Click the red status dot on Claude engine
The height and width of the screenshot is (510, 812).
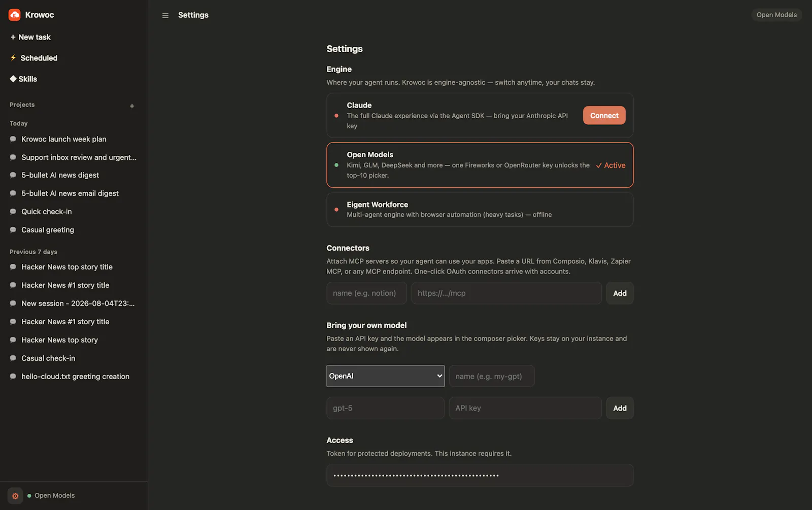(x=336, y=116)
